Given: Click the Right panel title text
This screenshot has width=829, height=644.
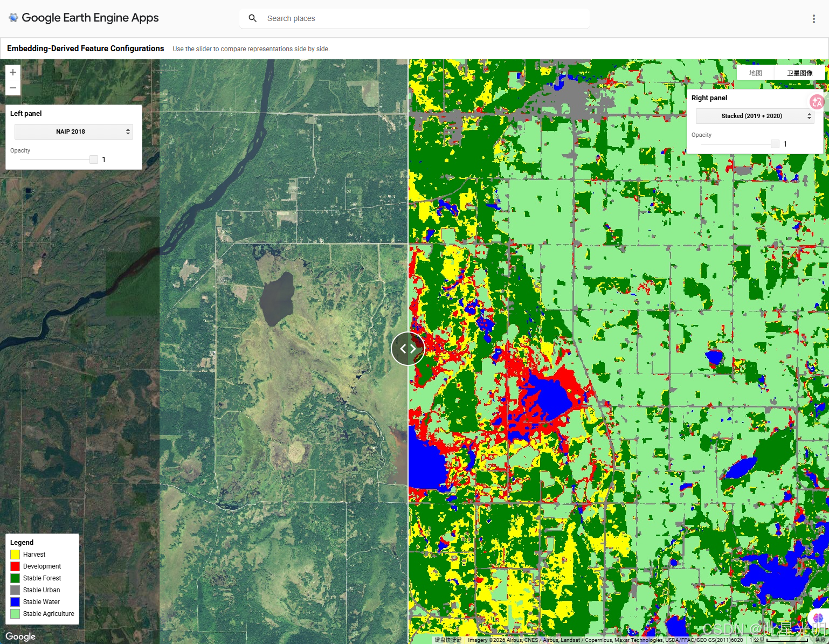Looking at the screenshot, I should click(x=709, y=98).
